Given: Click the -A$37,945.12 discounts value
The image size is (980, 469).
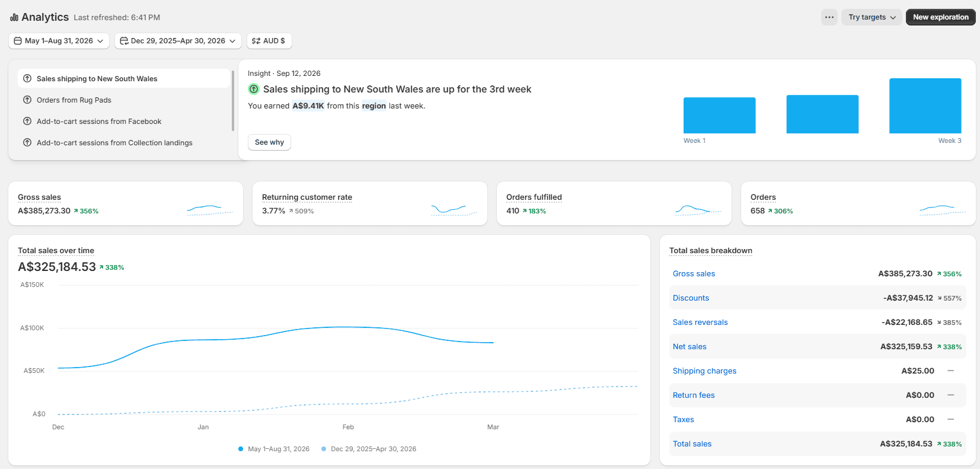Looking at the screenshot, I should (908, 298).
